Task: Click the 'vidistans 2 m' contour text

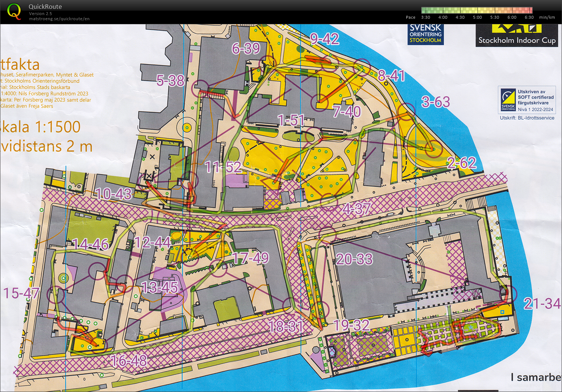Action: point(46,146)
